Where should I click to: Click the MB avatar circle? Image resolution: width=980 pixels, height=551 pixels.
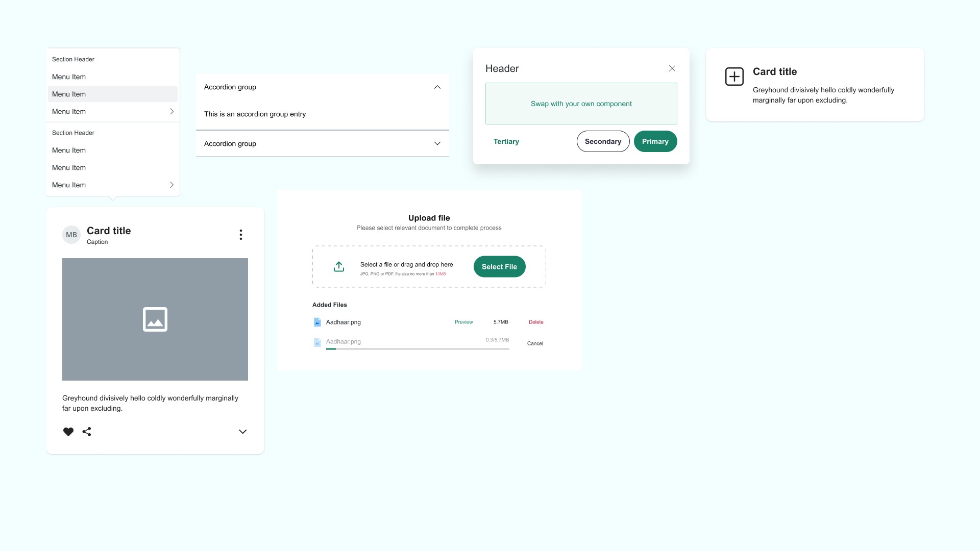[71, 235]
